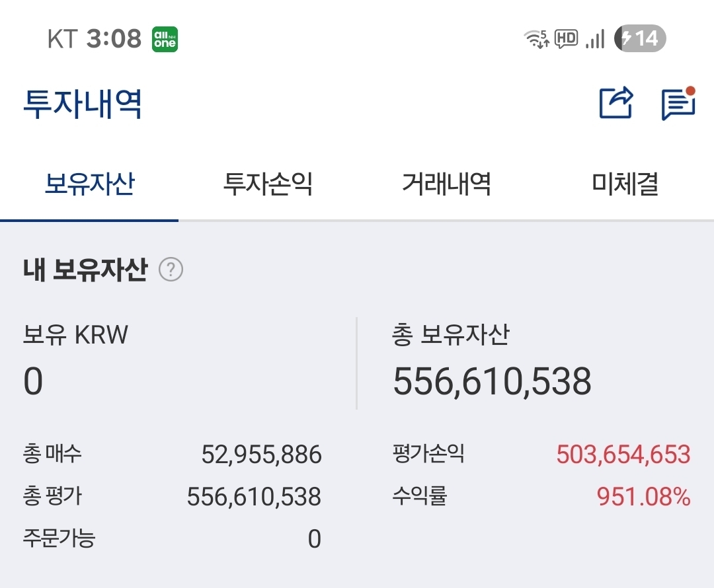Open the share/export icon in the header
The width and height of the screenshot is (714, 588).
click(x=615, y=103)
